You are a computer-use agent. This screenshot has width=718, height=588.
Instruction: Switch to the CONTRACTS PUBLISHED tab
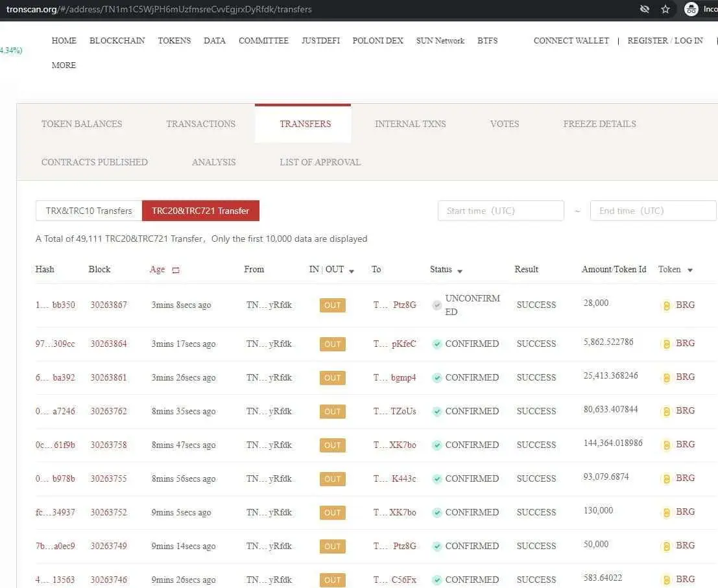click(x=94, y=162)
